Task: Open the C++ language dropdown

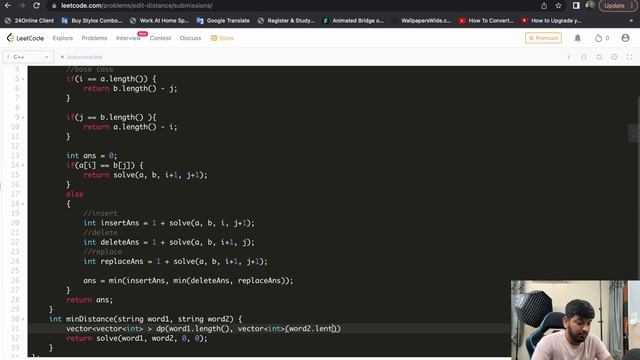Action: click(x=29, y=57)
